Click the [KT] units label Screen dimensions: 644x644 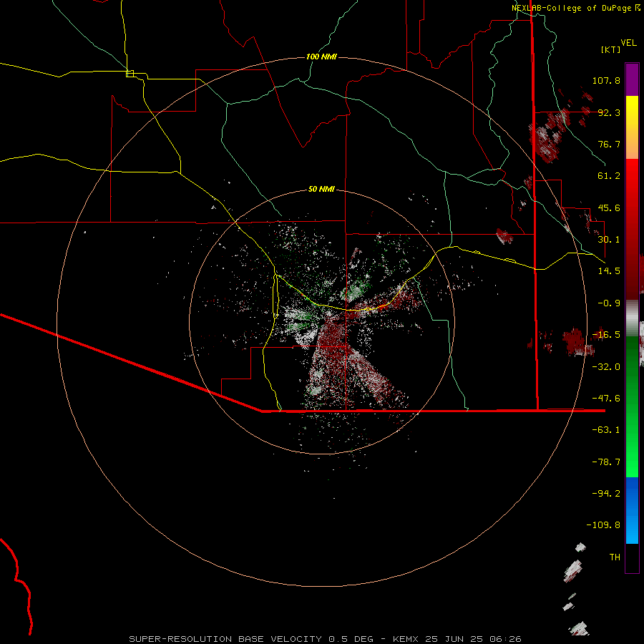[610, 49]
